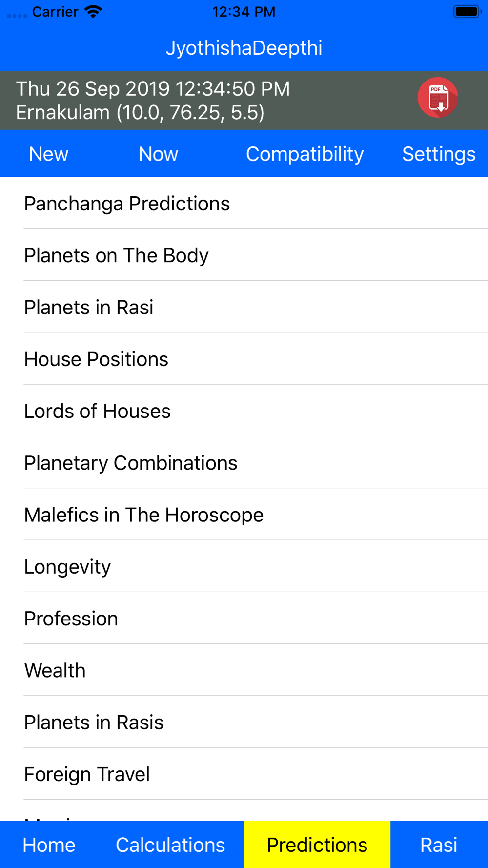The image size is (488, 868).
Task: Tap the red PDF export icon
Action: pyautogui.click(x=438, y=98)
